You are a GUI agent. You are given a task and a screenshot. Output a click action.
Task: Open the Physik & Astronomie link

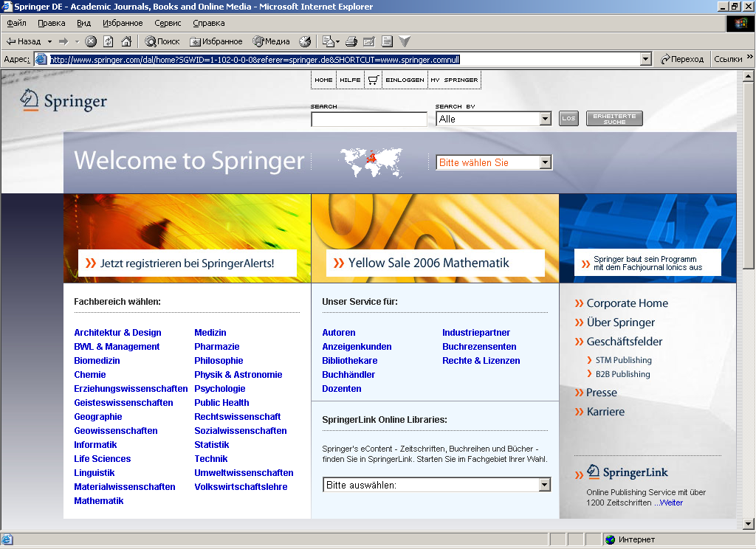(x=238, y=375)
